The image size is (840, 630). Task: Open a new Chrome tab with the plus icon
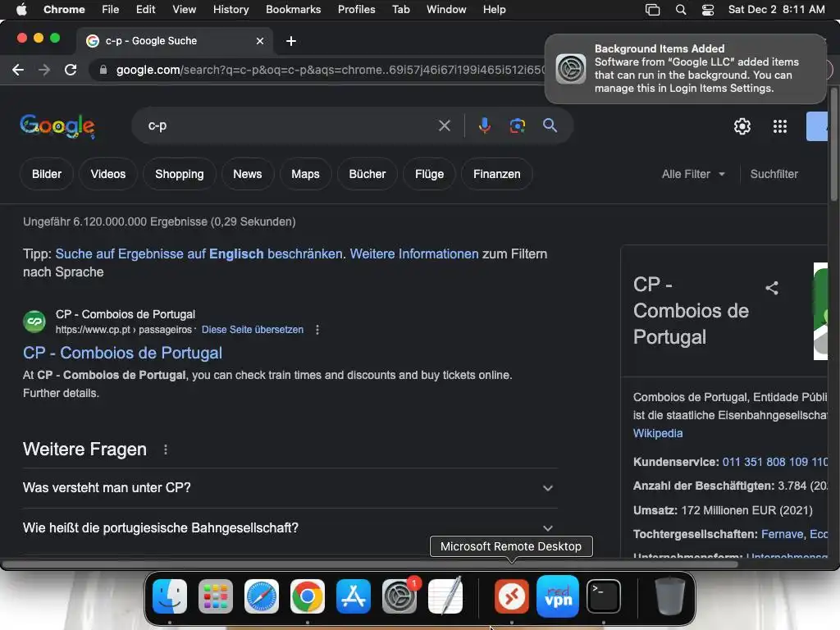click(291, 41)
